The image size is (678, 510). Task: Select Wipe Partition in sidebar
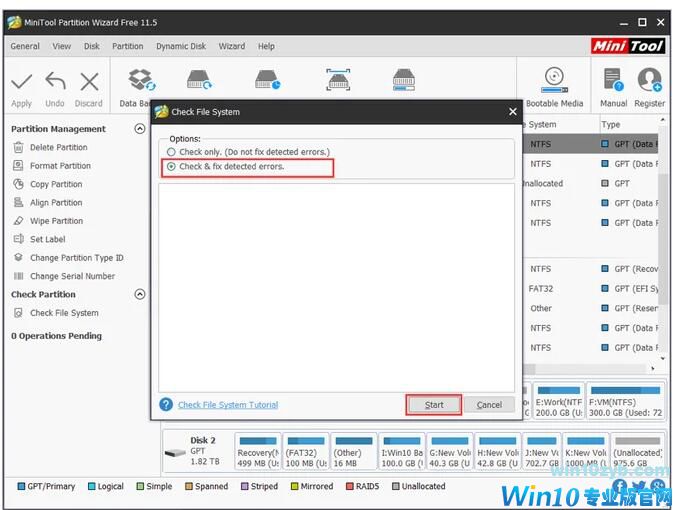(56, 221)
